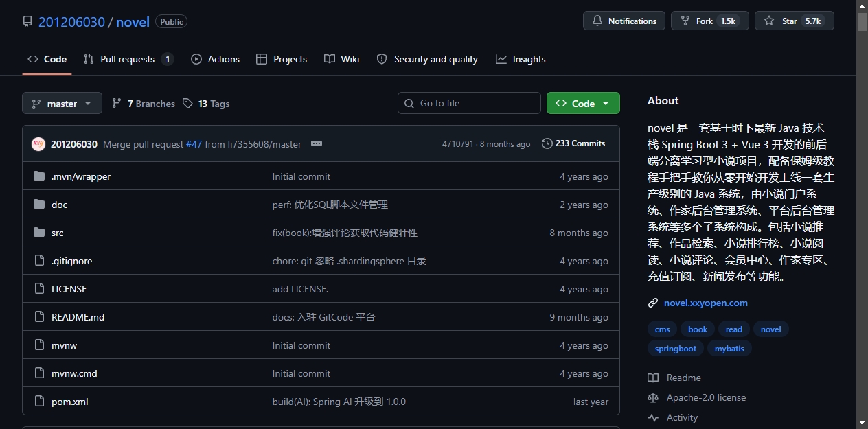The width and height of the screenshot is (868, 429).
Task: Select the springboot topic tag
Action: (676, 349)
